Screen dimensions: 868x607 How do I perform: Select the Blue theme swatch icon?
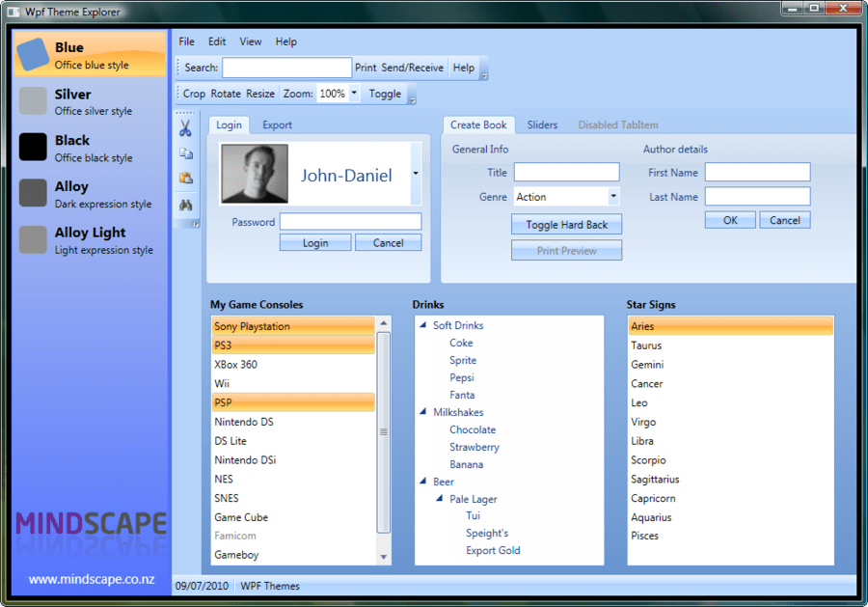pos(34,55)
